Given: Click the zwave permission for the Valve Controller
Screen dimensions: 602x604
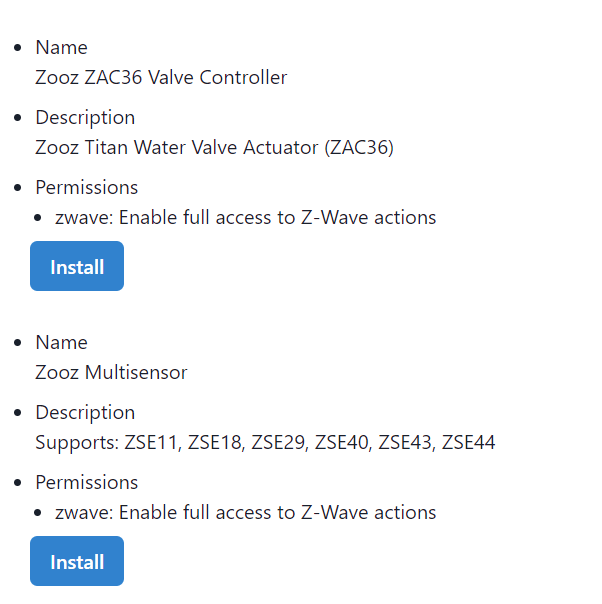Looking at the screenshot, I should click(x=246, y=217).
